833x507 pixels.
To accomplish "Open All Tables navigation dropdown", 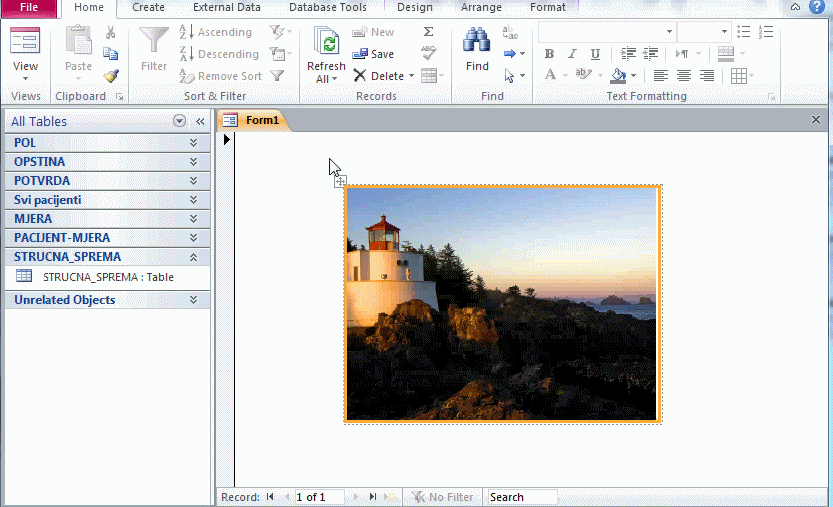I will [x=180, y=121].
